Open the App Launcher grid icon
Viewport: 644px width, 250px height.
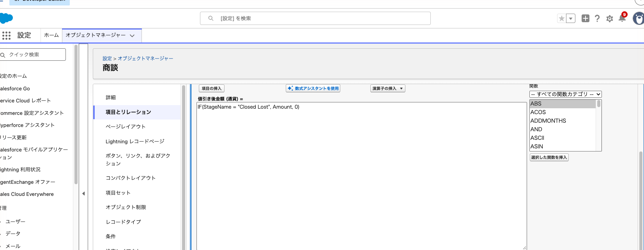6,35
